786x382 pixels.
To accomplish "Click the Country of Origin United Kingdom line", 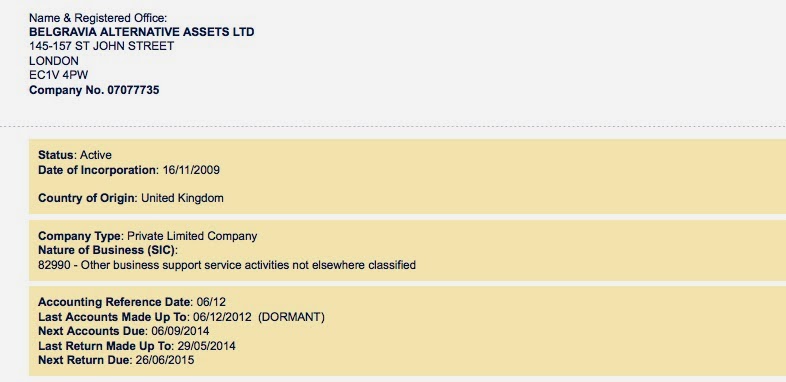I will point(131,198).
